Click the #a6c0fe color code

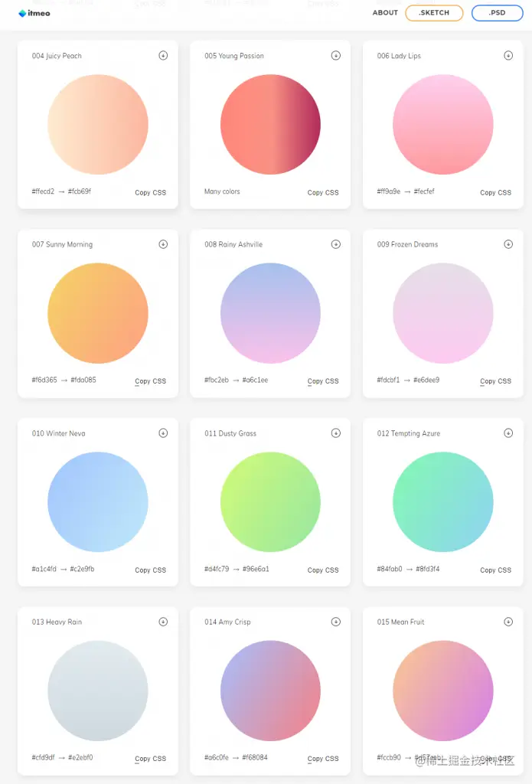(x=217, y=757)
